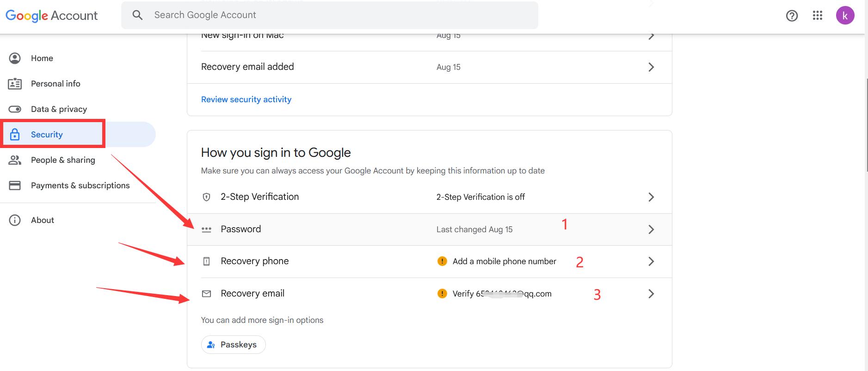This screenshot has width=868, height=371.
Task: Click 'Aug 15' date of Recovery email added
Action: [449, 67]
